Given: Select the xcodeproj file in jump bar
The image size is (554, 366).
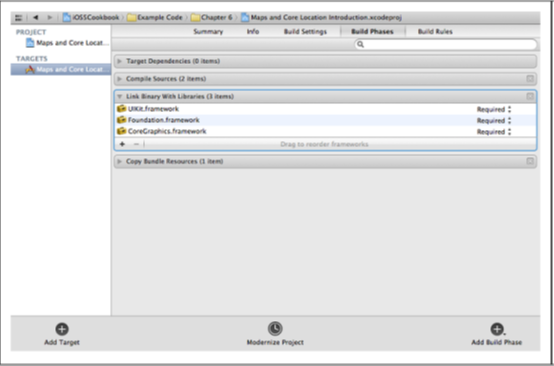Looking at the screenshot, I should pyautogui.click(x=322, y=18).
